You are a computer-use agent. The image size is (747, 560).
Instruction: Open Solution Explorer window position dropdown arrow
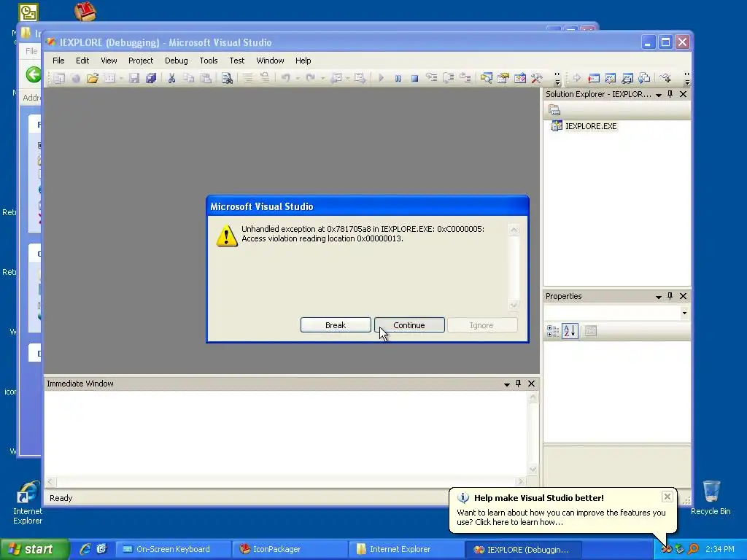(x=659, y=95)
